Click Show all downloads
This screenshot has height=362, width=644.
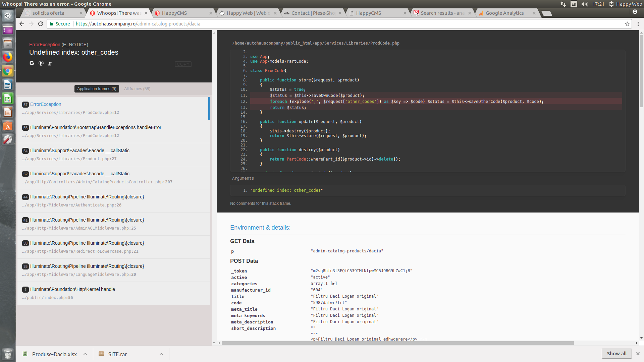pos(616,354)
